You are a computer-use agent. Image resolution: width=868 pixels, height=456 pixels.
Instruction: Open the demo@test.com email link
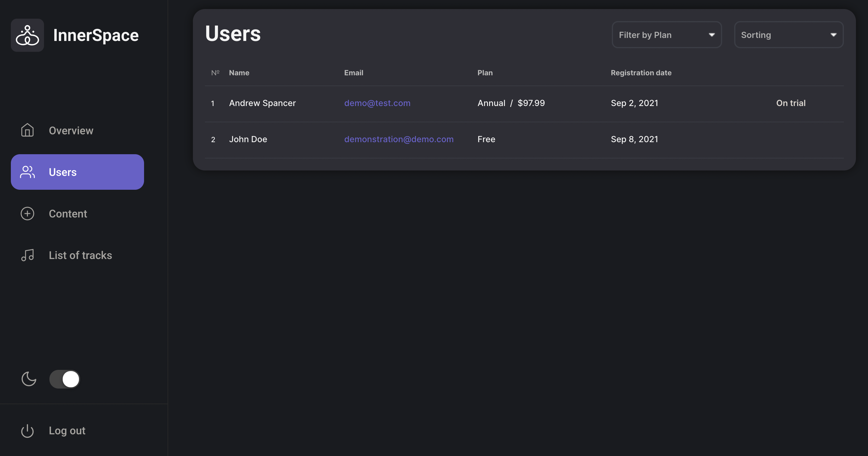point(377,103)
